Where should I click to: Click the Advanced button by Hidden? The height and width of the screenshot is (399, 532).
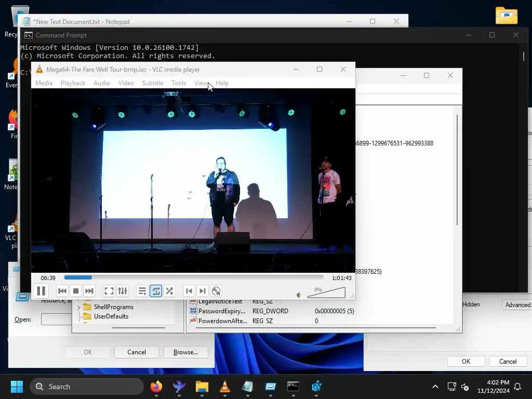click(517, 304)
